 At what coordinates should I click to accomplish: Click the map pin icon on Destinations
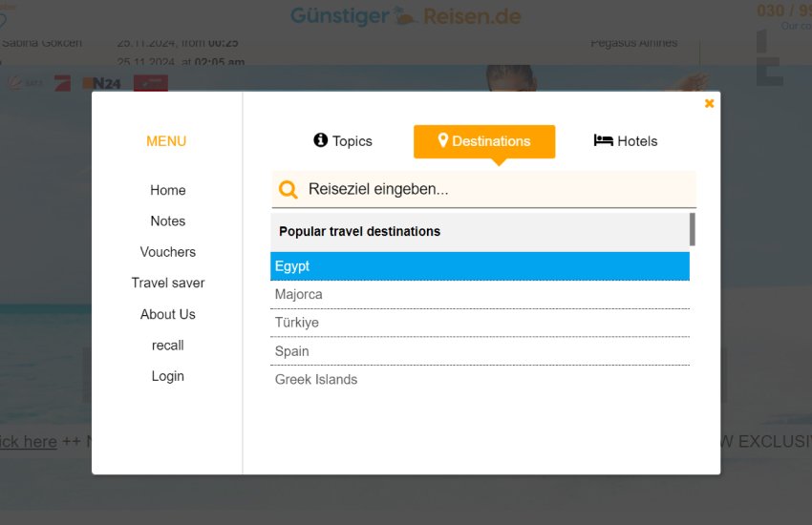[442, 139]
